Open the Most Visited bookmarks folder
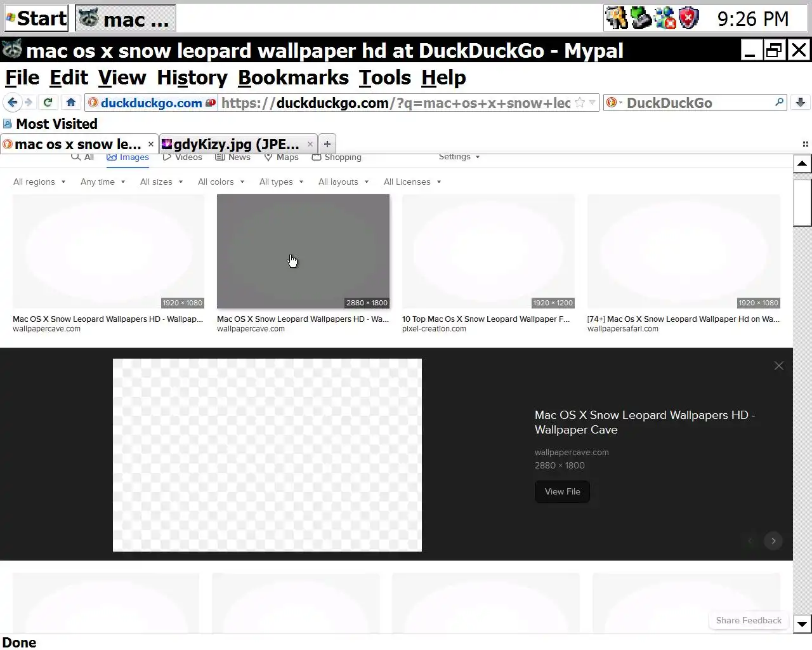 (50, 124)
